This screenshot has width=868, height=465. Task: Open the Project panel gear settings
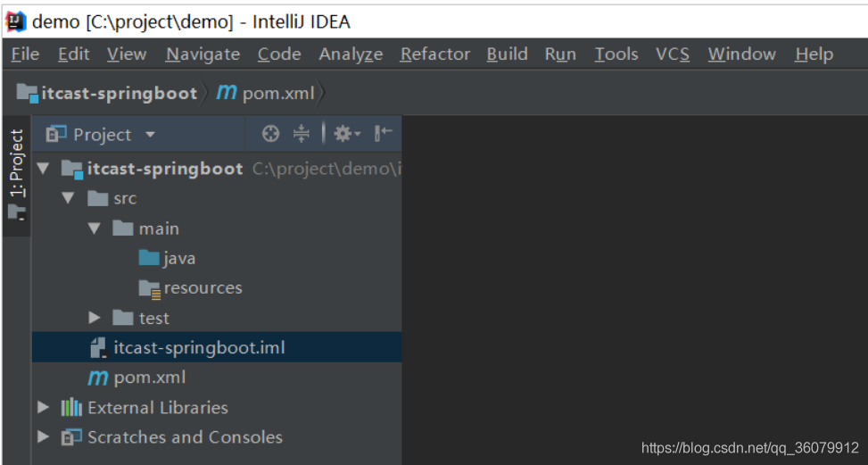click(346, 133)
